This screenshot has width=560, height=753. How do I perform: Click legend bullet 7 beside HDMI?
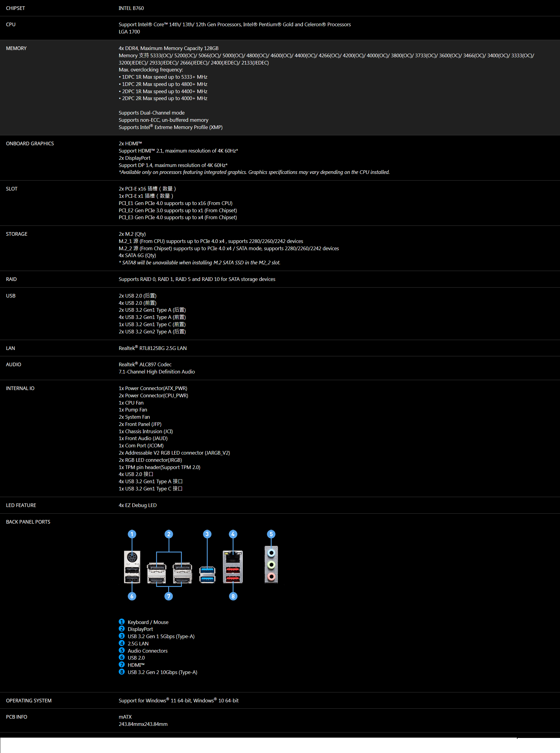coord(122,664)
